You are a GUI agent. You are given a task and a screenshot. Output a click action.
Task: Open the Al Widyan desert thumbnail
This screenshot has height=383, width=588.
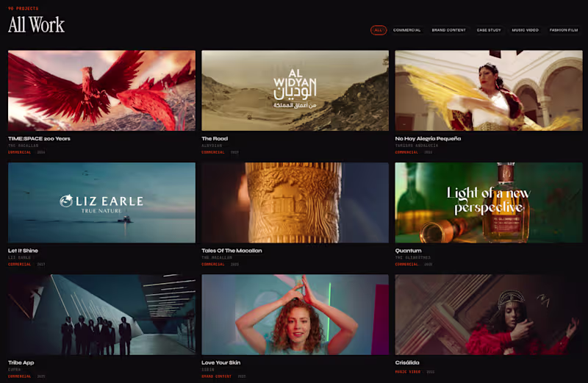[295, 90]
